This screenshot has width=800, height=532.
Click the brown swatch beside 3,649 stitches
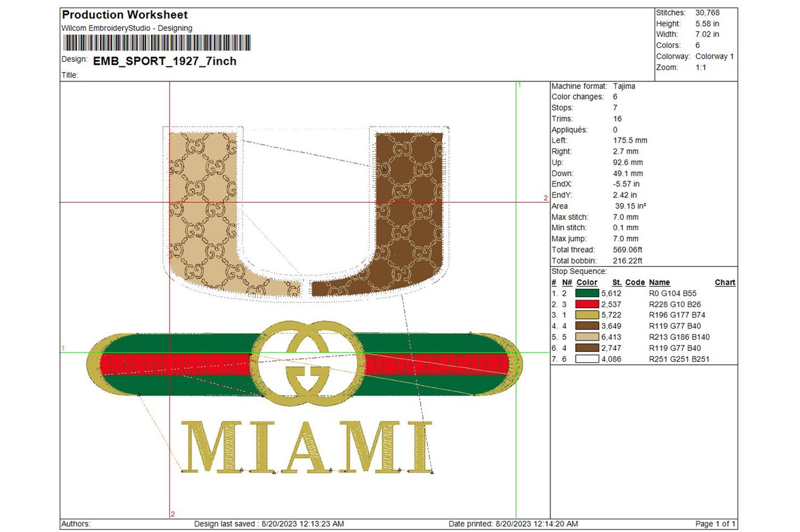click(x=587, y=326)
